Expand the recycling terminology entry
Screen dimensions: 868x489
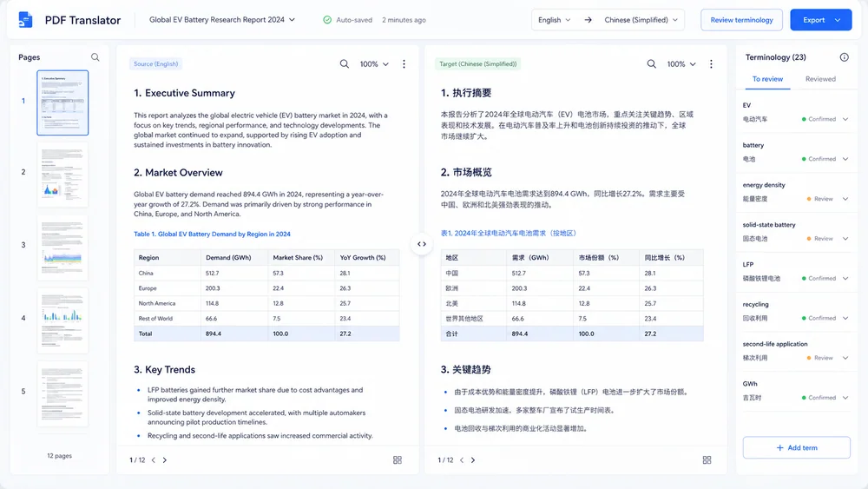pos(845,319)
